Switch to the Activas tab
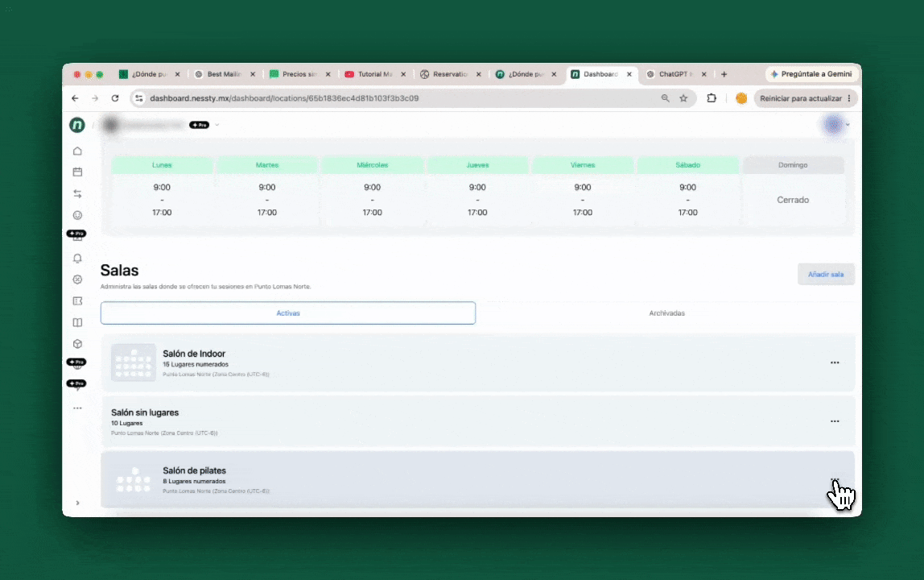Image resolution: width=924 pixels, height=580 pixels. [x=288, y=313]
